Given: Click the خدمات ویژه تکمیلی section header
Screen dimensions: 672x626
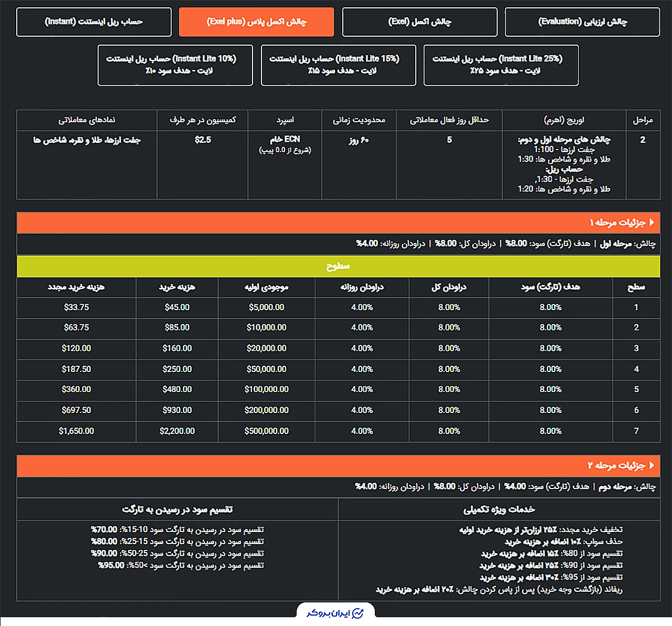Looking at the screenshot, I should pyautogui.click(x=499, y=510).
